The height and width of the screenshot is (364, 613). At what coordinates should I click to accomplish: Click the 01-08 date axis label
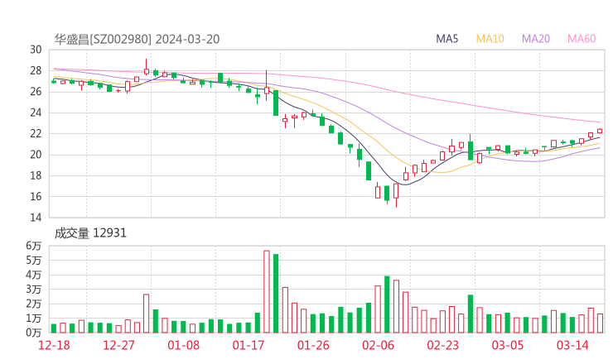183,345
